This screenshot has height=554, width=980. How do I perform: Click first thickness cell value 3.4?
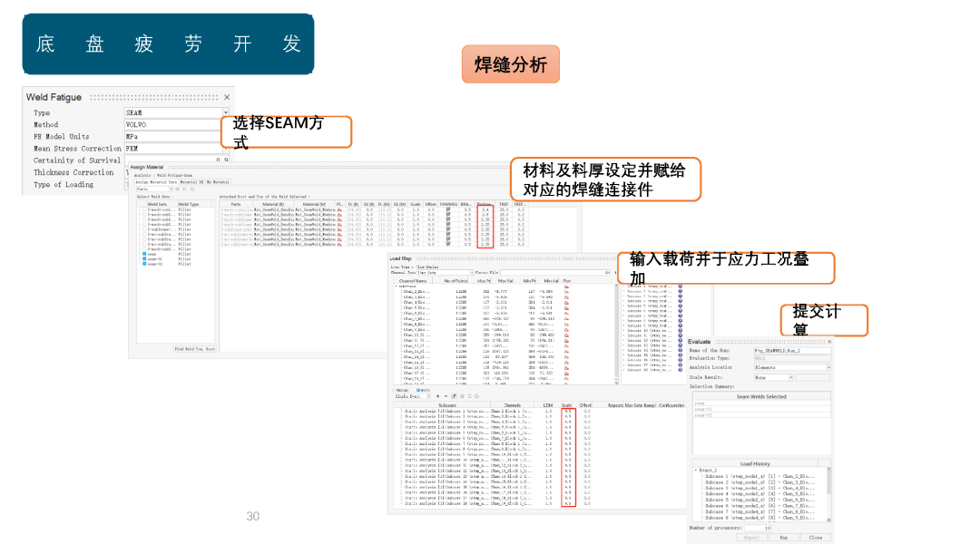[x=485, y=209]
